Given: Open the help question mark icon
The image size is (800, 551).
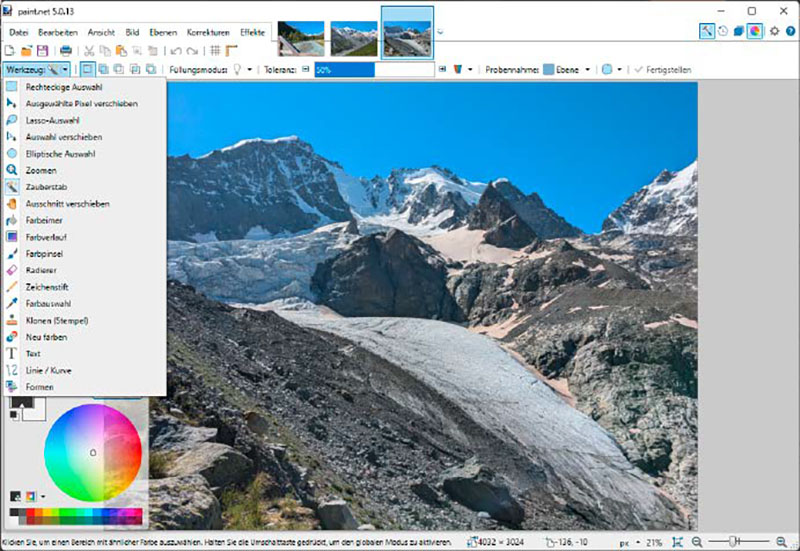Looking at the screenshot, I should [790, 31].
